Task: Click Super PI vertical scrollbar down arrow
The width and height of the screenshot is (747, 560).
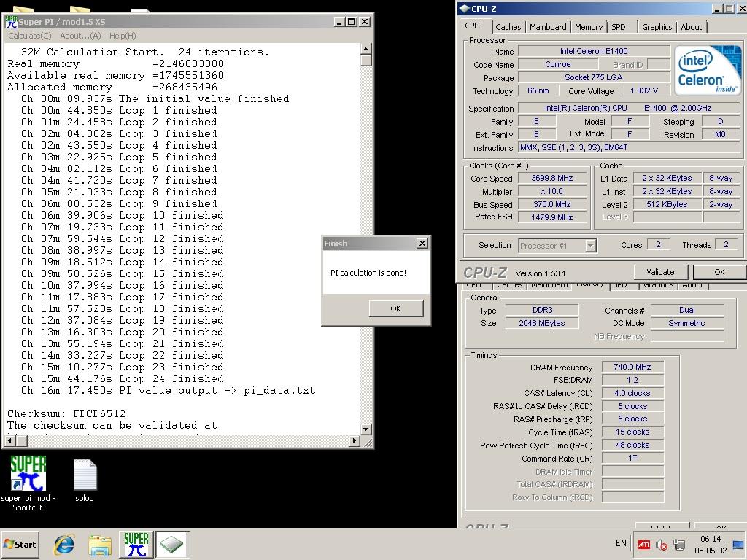Action: (366, 429)
